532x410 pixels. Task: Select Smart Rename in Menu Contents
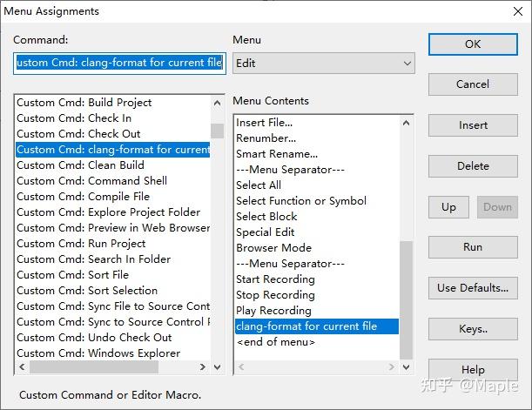pyautogui.click(x=277, y=154)
